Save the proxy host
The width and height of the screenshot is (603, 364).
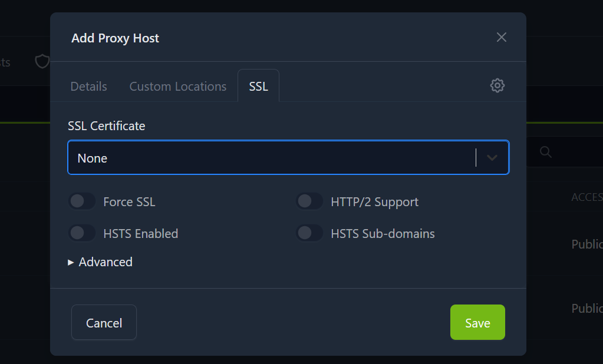coord(477,323)
